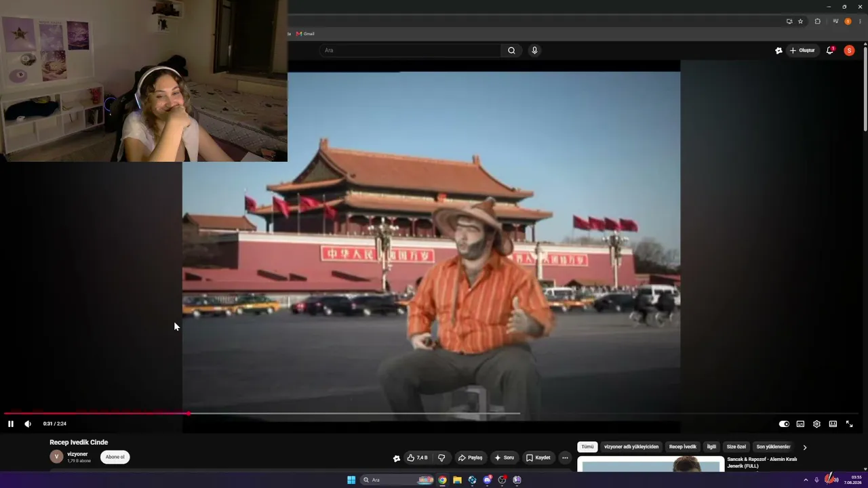This screenshot has height=488, width=868.
Task: Click the sparkle icon left of the like button
Action: (x=397, y=458)
